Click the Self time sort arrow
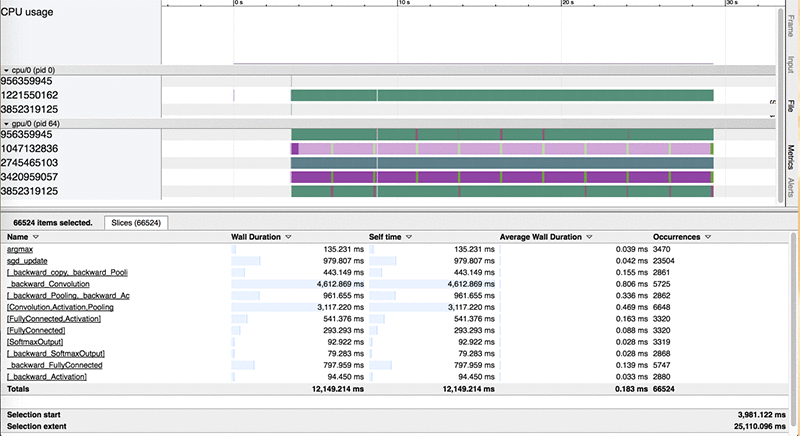 pyautogui.click(x=409, y=237)
